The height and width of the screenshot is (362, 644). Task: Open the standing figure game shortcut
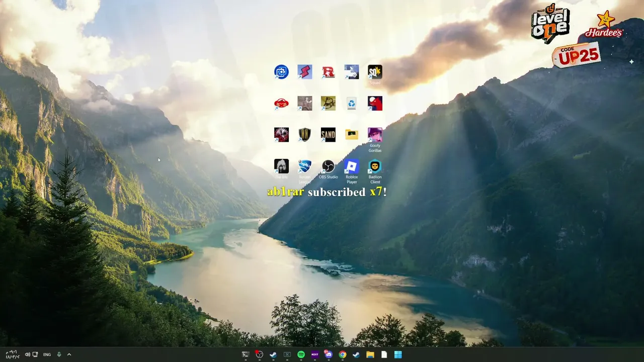pos(304,103)
